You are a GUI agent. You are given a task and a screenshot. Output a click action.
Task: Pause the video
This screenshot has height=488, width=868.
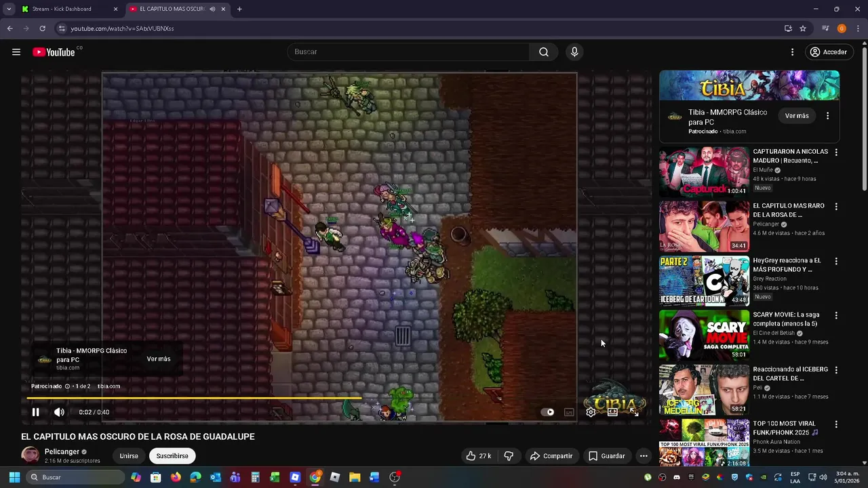point(36,412)
